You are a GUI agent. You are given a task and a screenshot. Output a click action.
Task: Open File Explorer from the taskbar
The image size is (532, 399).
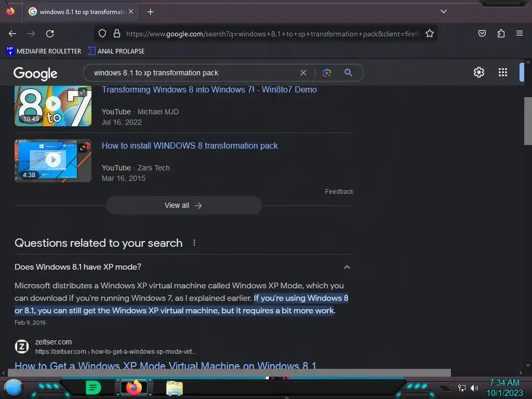[x=175, y=388]
